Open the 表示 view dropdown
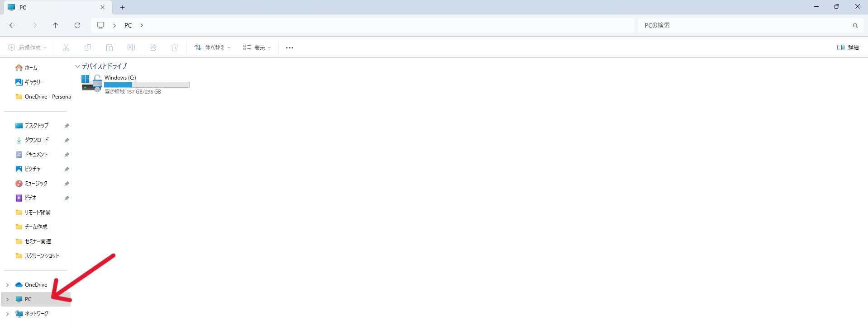 tap(257, 47)
